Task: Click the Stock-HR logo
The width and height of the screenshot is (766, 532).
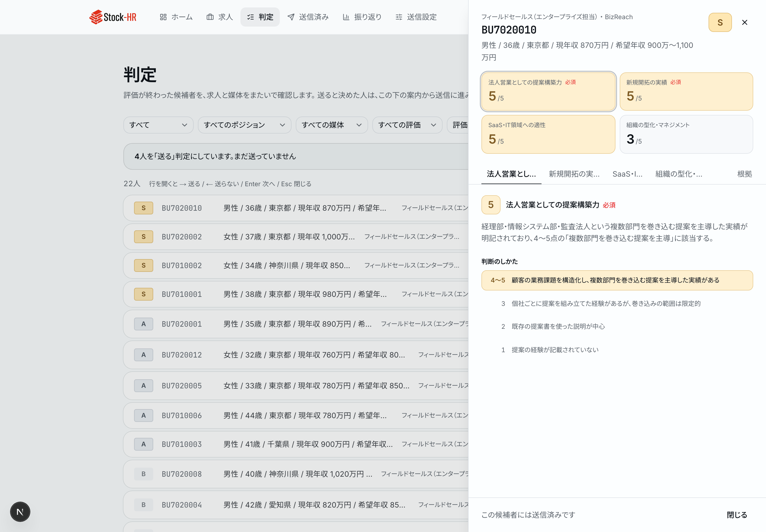Action: [x=113, y=17]
